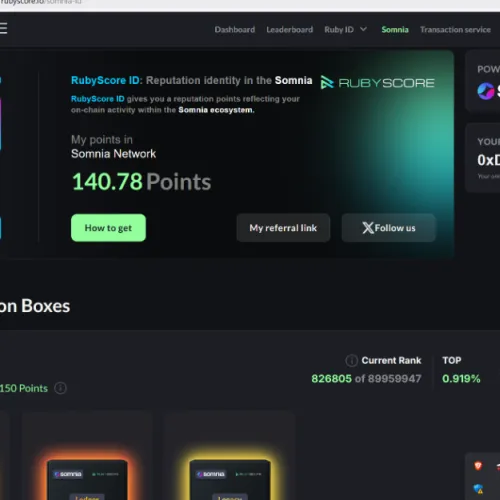Click the blue shield warning icon
Viewport: 500px width, 500px height.
pos(478,489)
